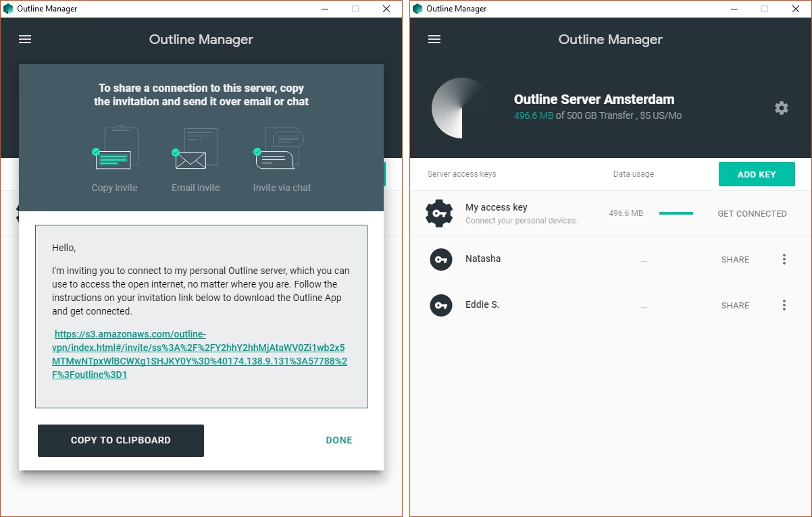The width and height of the screenshot is (812, 517).
Task: Share Eddie S. access key
Action: tap(735, 305)
